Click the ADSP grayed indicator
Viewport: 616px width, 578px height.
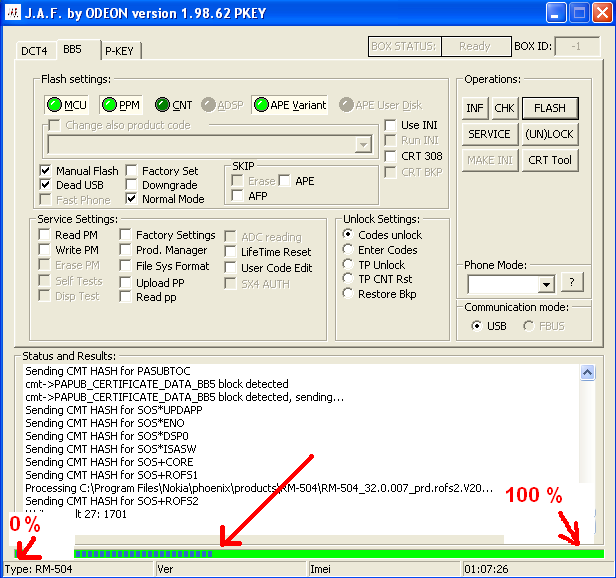(222, 105)
